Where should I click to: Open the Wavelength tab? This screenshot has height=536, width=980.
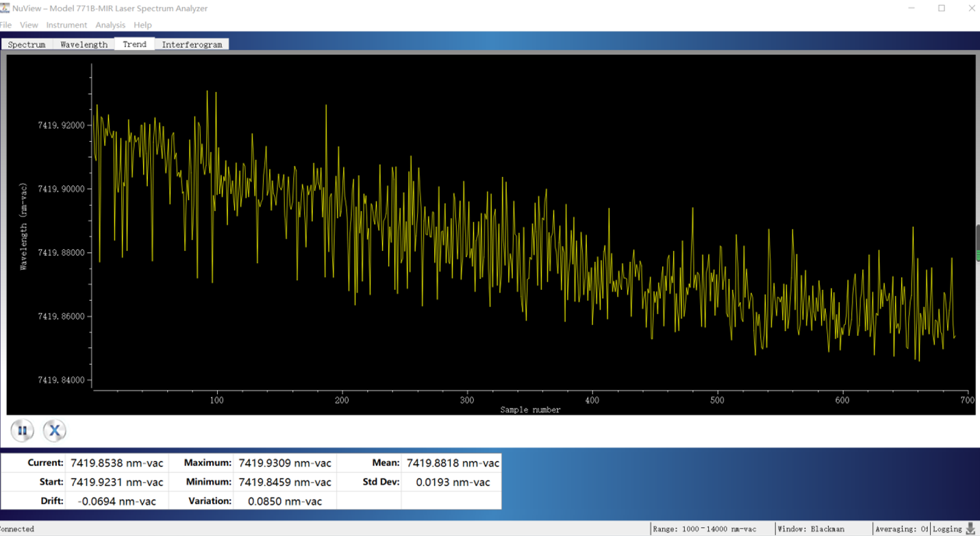[x=84, y=45]
